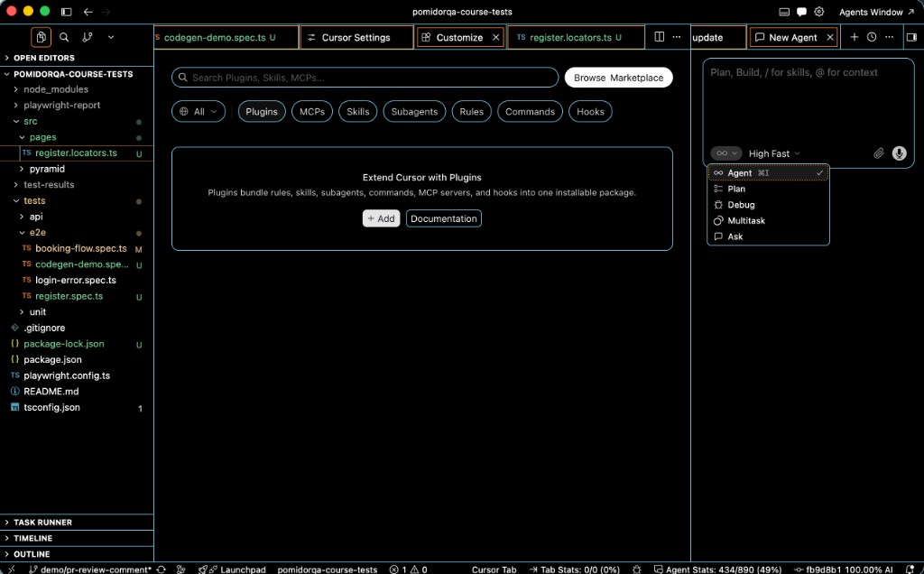This screenshot has width=924, height=574.
Task: Click the git branch demo/pr-review-comment
Action: click(x=90, y=569)
